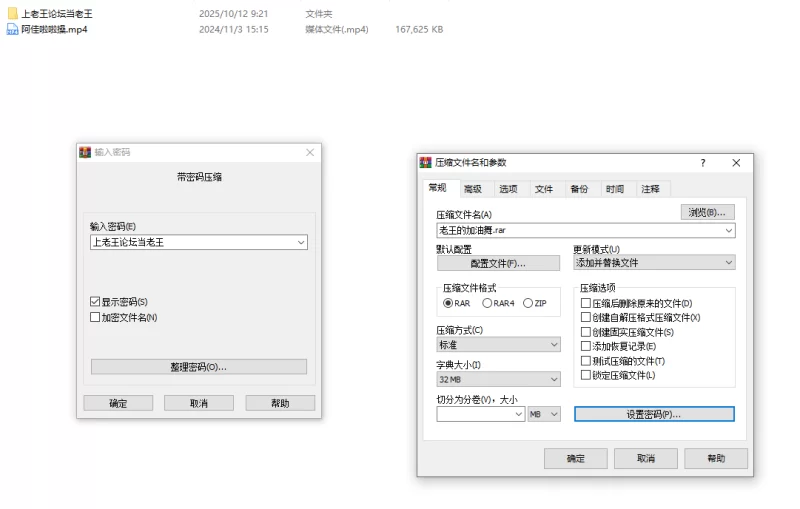The width and height of the screenshot is (800, 509).
Task: Click the date 2024/11/3 15:15
Action: (234, 30)
